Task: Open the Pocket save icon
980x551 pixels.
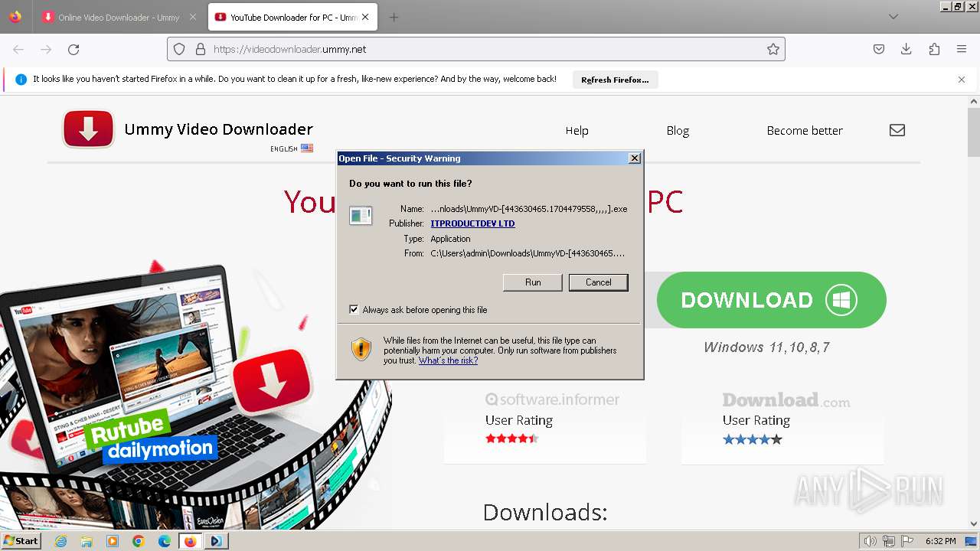Action: click(879, 49)
